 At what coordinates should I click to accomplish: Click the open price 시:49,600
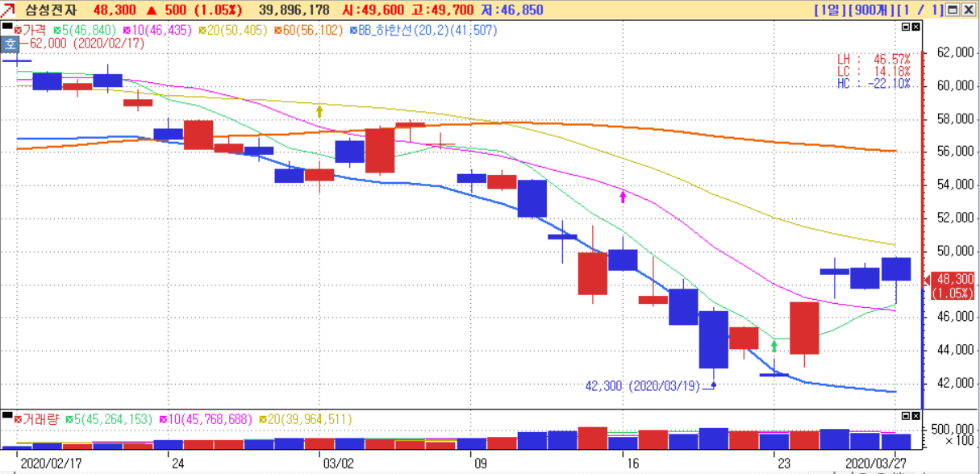373,10
